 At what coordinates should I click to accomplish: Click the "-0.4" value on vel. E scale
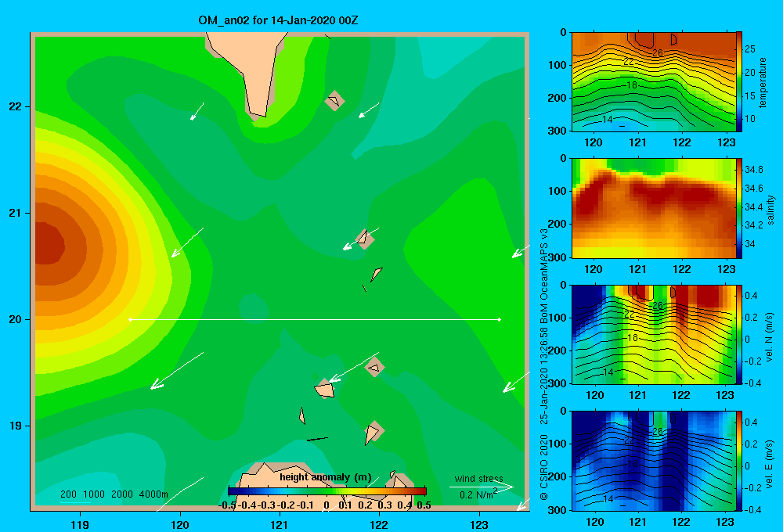click(x=752, y=509)
